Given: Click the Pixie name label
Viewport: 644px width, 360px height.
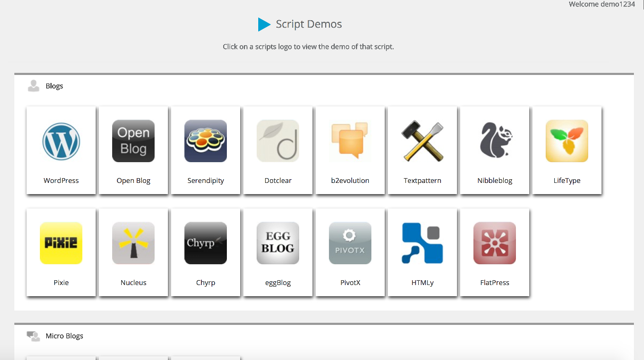Looking at the screenshot, I should 61,283.
